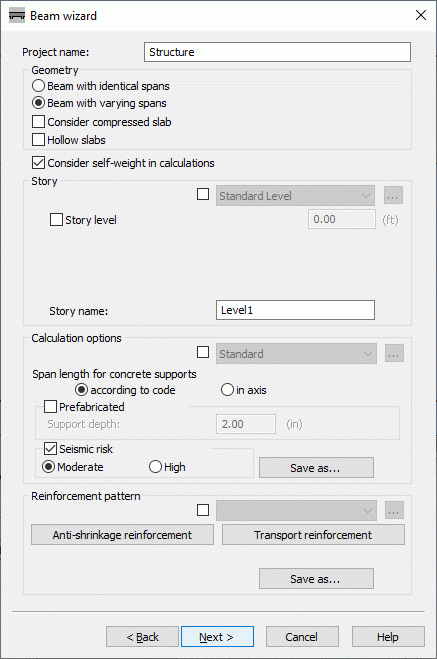Viewport: 437px width, 659px height.
Task: Click Transport reinforcement button
Action: [313, 535]
